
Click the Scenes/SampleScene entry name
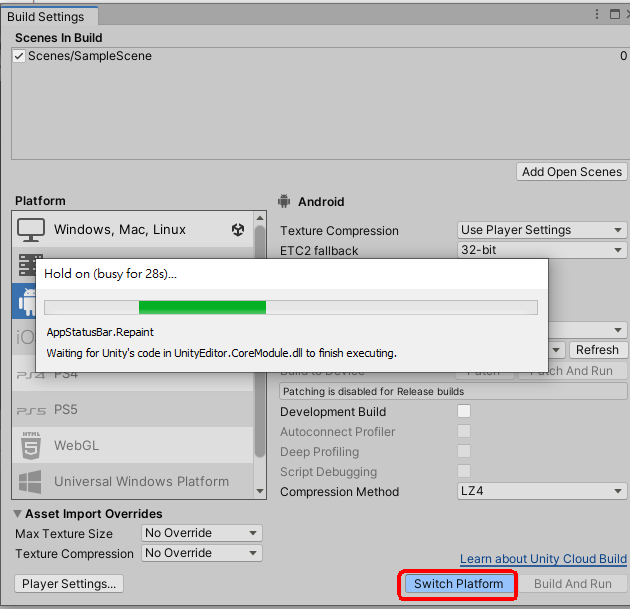(x=90, y=56)
